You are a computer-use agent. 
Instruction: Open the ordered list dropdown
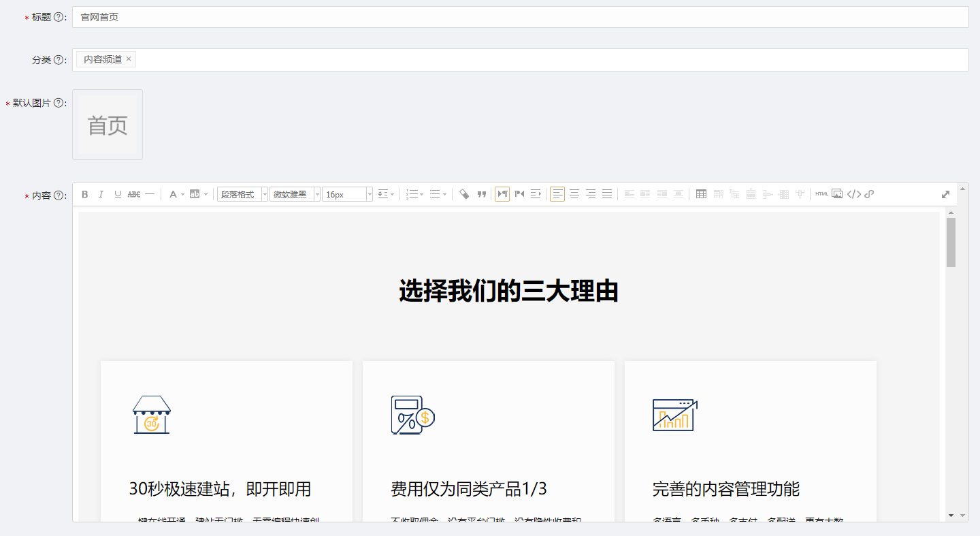(x=414, y=194)
